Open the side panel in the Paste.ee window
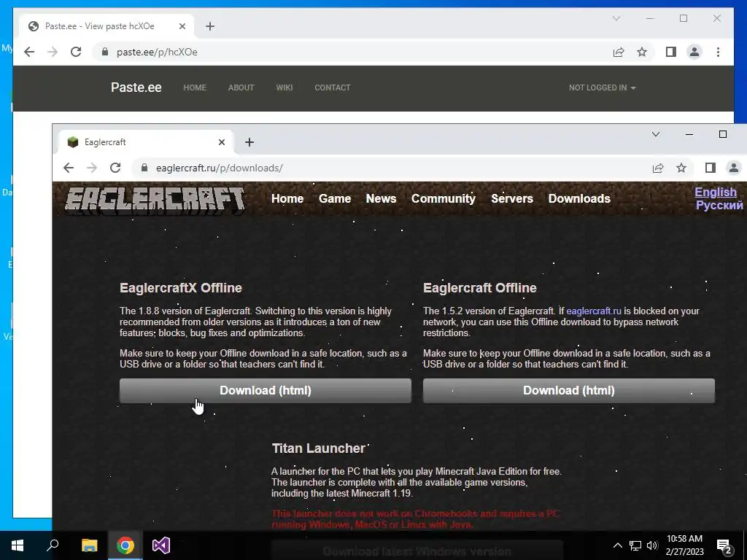Viewport: 747px width, 560px height. [x=671, y=52]
